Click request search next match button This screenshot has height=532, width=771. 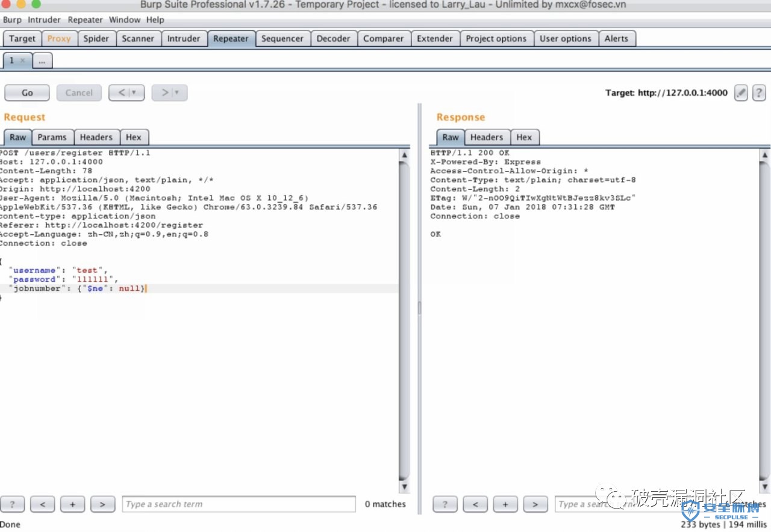(x=102, y=504)
